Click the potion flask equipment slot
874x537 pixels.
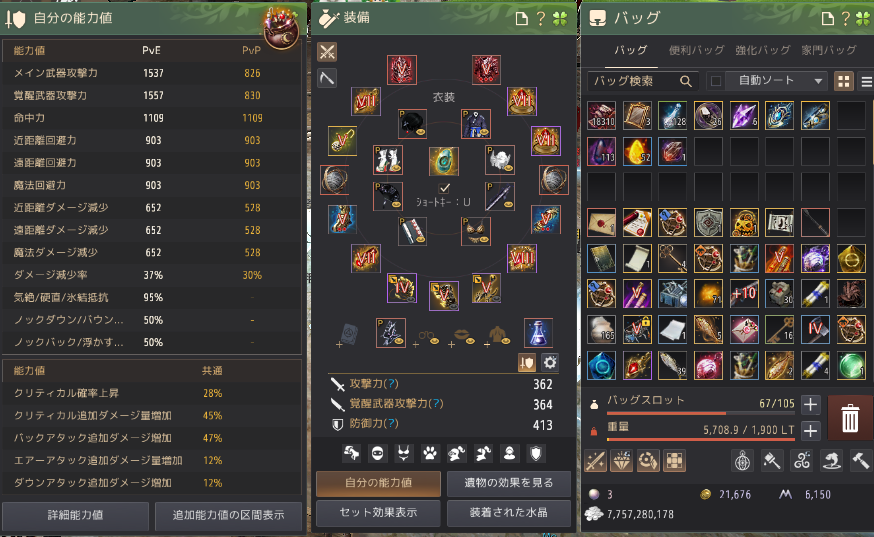[x=538, y=333]
